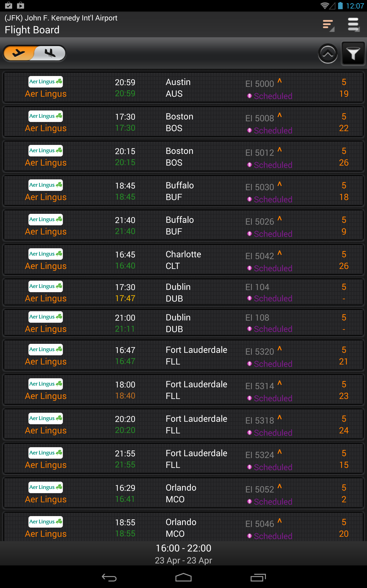Viewport: 367px width, 588px height.
Task: Tap Aer Lingus logo on Orlando EI 5052
Action: pyautogui.click(x=46, y=487)
